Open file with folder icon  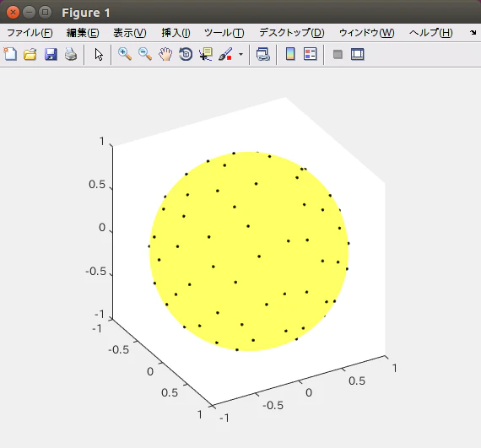pos(30,55)
